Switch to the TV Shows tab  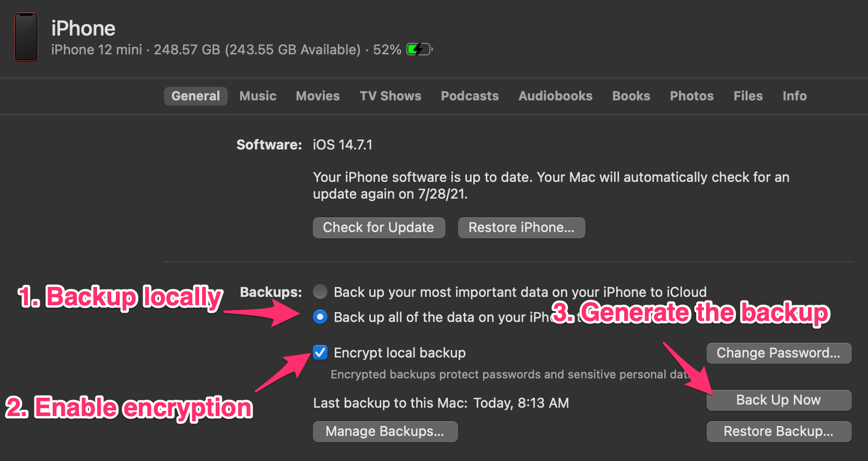click(390, 96)
